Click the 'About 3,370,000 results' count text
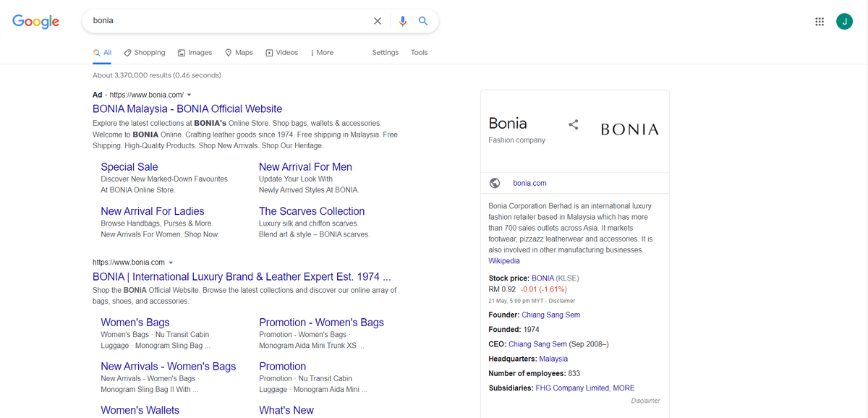The height and width of the screenshot is (418, 868). click(x=157, y=75)
